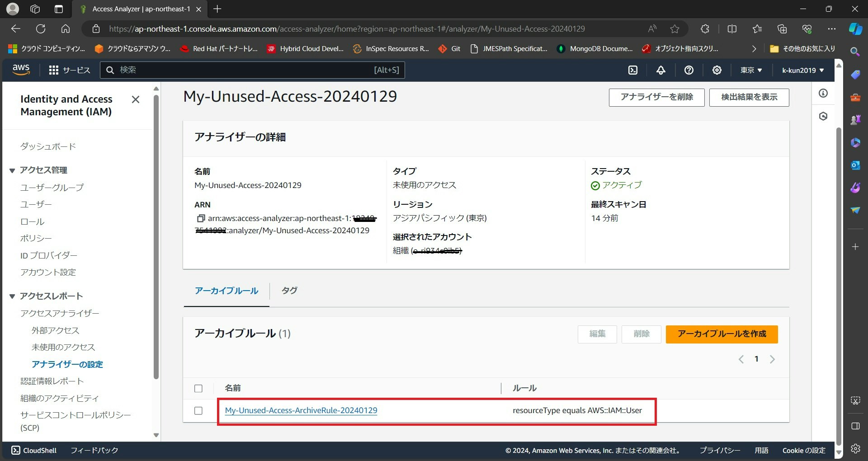The width and height of the screenshot is (868, 461).
Task: Open sidebar settings gear at bottom right
Action: [x=855, y=448]
